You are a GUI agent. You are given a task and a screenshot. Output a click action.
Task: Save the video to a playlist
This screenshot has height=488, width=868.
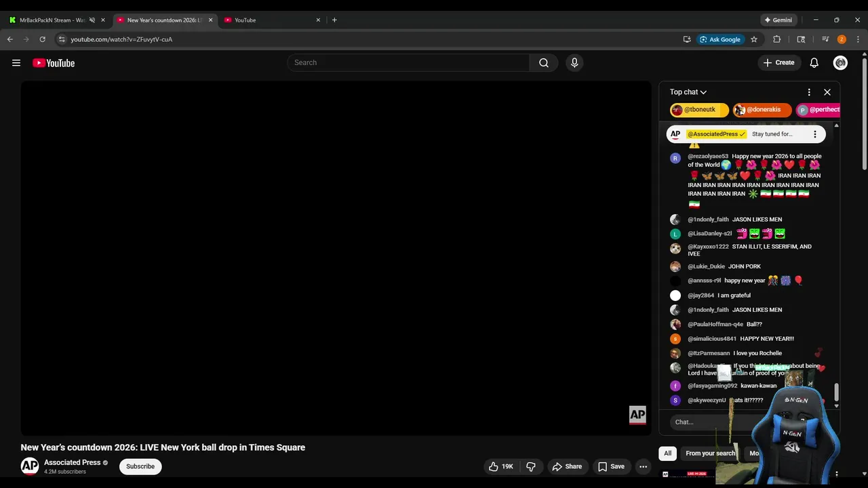click(610, 466)
